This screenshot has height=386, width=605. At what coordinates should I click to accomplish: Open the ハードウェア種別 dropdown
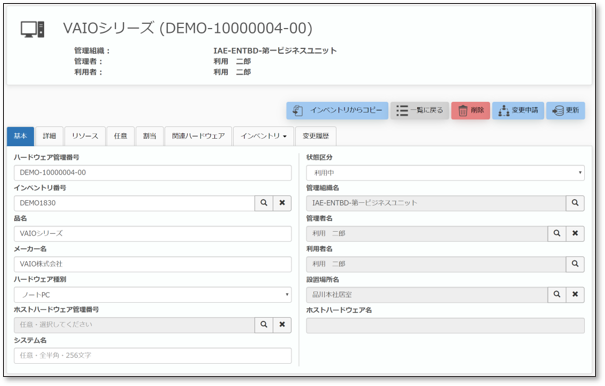pos(153,295)
